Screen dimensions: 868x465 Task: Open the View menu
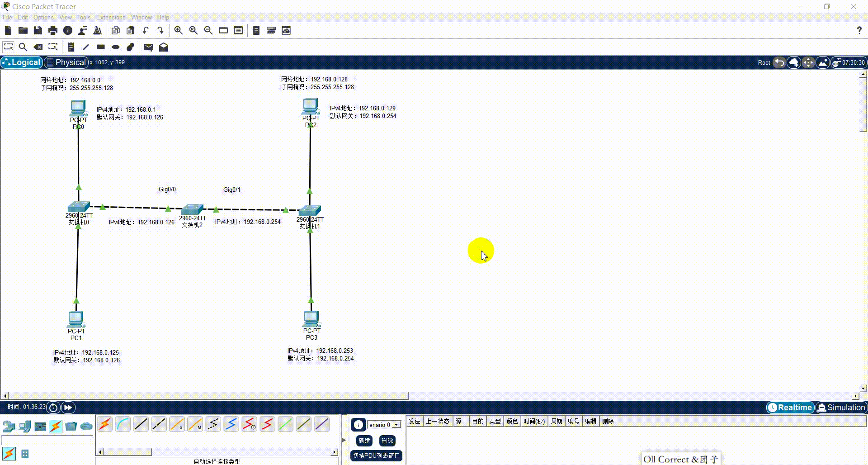coord(66,17)
